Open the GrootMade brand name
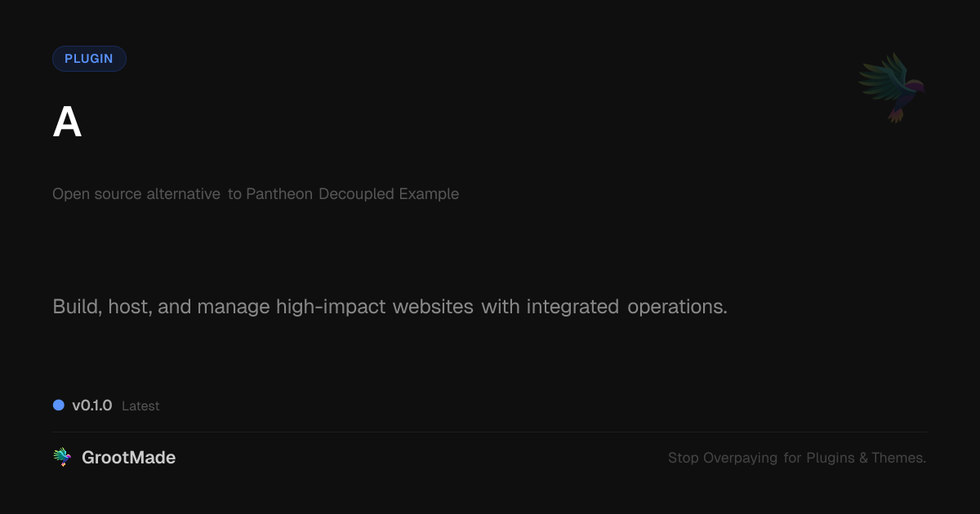980x514 pixels. click(129, 458)
